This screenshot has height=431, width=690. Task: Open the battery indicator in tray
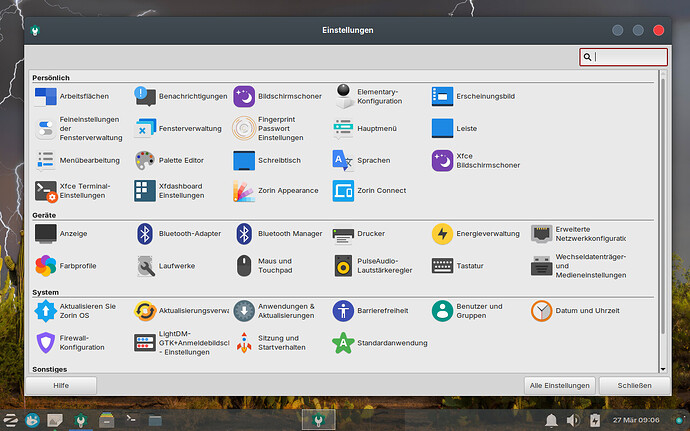(595, 420)
